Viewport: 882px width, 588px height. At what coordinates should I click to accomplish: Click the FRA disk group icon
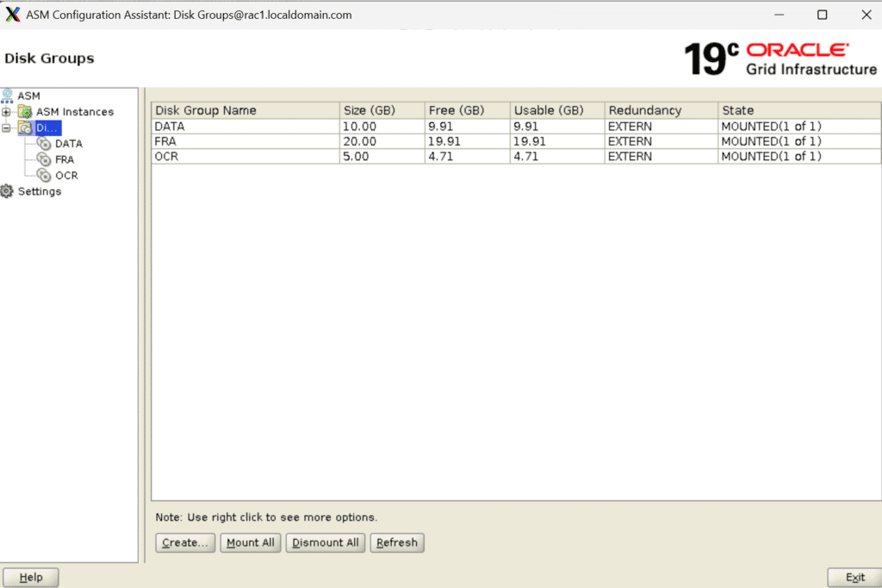44,159
